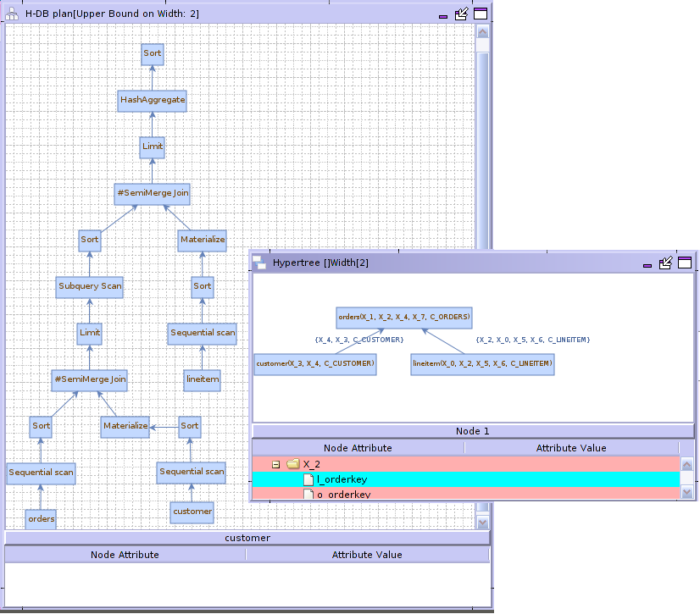Click the H-DB plan window tree icon
This screenshot has width=700, height=614.
[12, 14]
